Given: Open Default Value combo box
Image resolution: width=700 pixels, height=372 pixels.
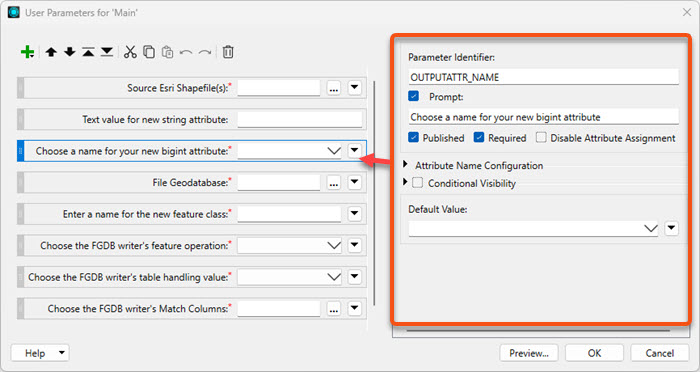Looking at the screenshot, I should pos(533,229).
